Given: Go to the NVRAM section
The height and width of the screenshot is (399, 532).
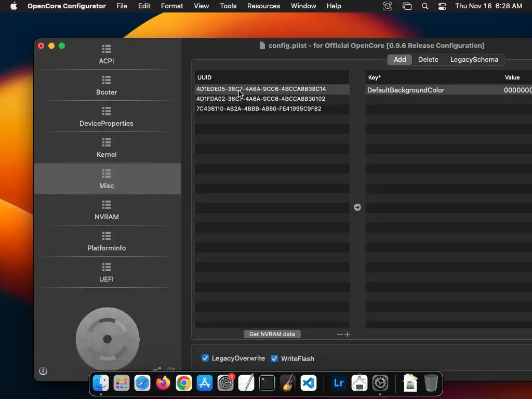Looking at the screenshot, I should [107, 210].
